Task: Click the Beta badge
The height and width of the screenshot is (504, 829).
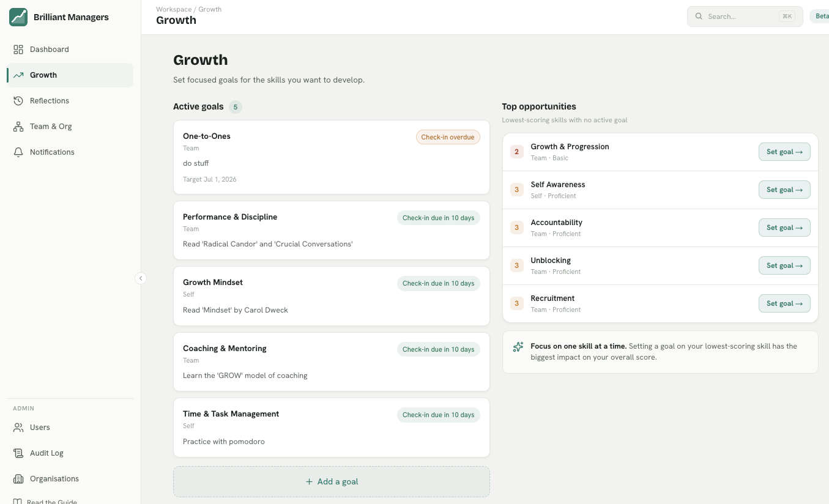Action: [x=820, y=17]
